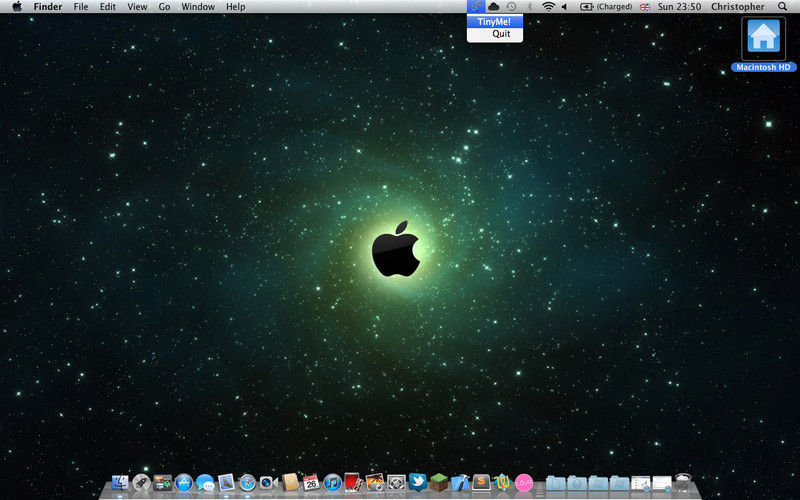Image resolution: width=800 pixels, height=500 pixels.
Task: Open the CloudApp cloud icon in menu bar
Action: click(493, 7)
